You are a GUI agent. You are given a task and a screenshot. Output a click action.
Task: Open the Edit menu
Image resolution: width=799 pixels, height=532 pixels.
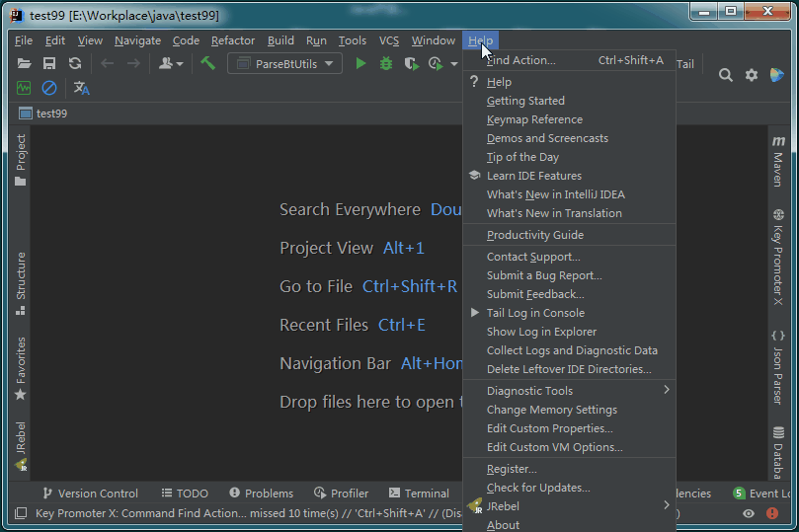coord(55,40)
